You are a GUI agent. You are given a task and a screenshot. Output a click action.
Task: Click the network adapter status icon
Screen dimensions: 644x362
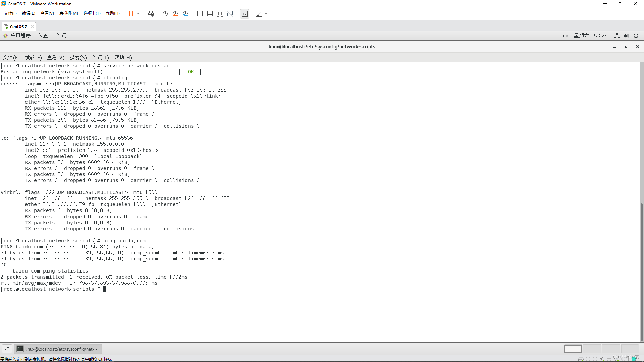pos(602,359)
